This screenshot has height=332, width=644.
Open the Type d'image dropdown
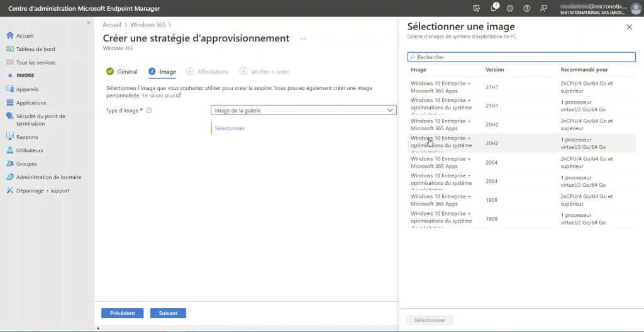(x=304, y=110)
